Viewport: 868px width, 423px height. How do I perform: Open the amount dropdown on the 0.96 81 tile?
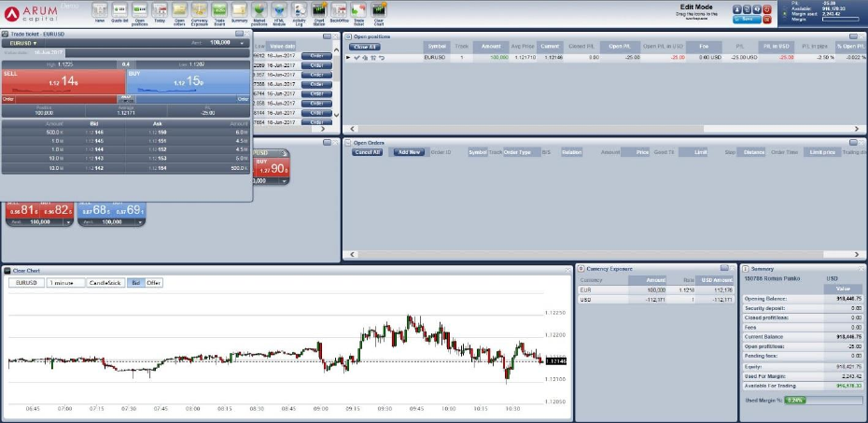click(x=69, y=222)
